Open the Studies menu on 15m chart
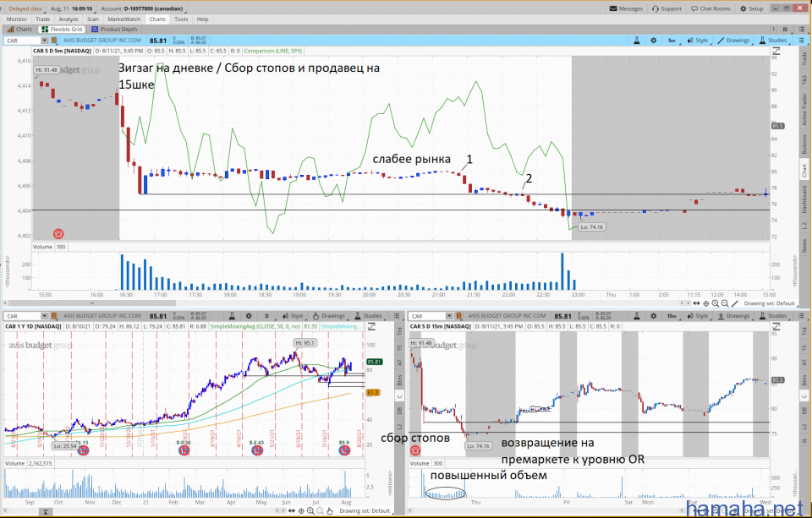 [x=773, y=316]
